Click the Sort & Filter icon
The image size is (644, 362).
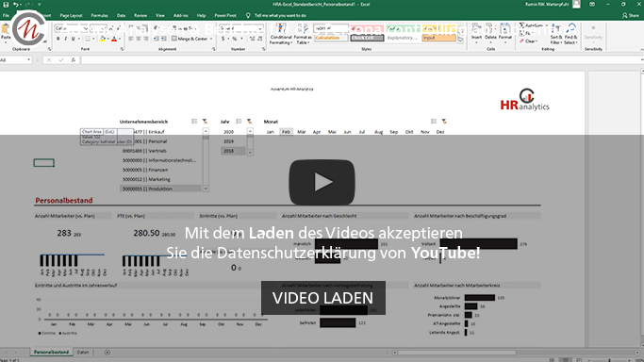tap(555, 34)
